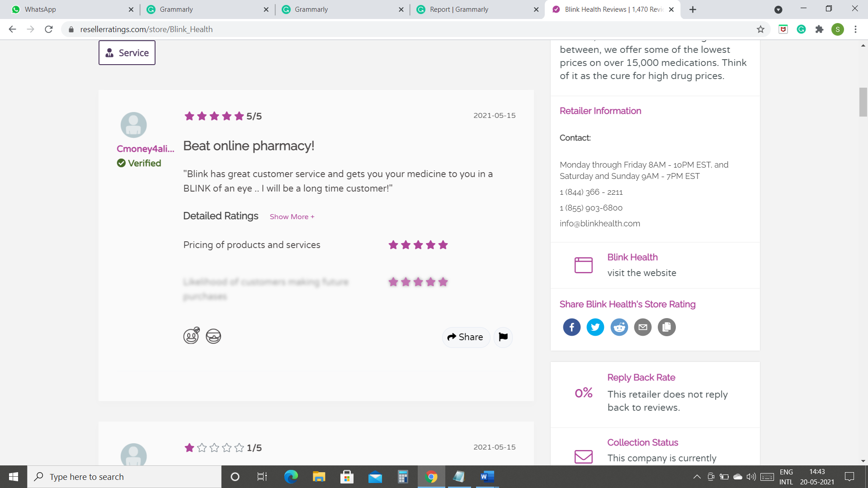The height and width of the screenshot is (488, 868).
Task: Click info@blinkhealth.com email address
Action: [x=599, y=224]
